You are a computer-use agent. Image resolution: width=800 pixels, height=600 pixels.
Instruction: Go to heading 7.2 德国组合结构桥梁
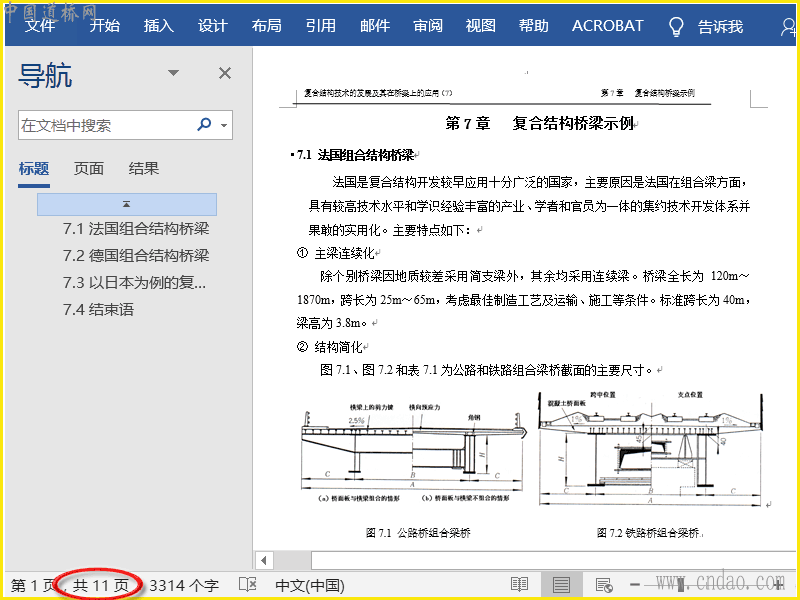[136, 255]
